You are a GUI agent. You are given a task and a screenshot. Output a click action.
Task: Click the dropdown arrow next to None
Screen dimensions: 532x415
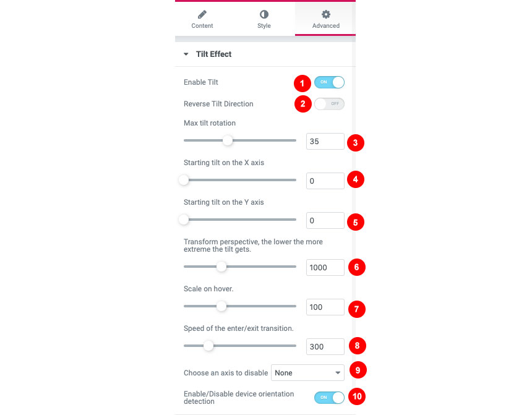[x=338, y=373]
